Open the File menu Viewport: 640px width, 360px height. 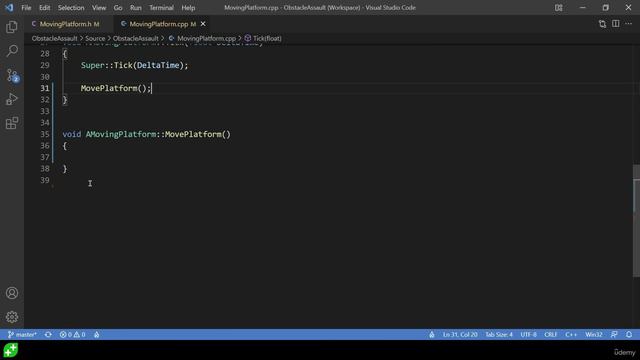point(26,8)
